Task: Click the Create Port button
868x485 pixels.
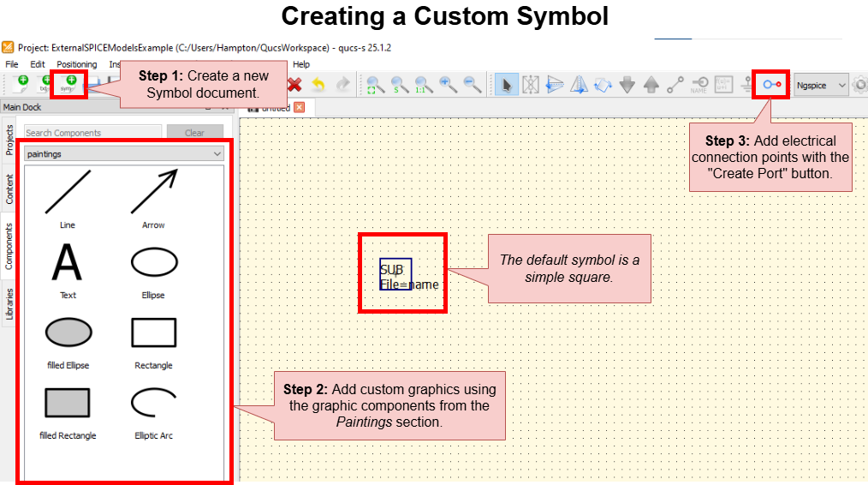Action: pos(771,85)
